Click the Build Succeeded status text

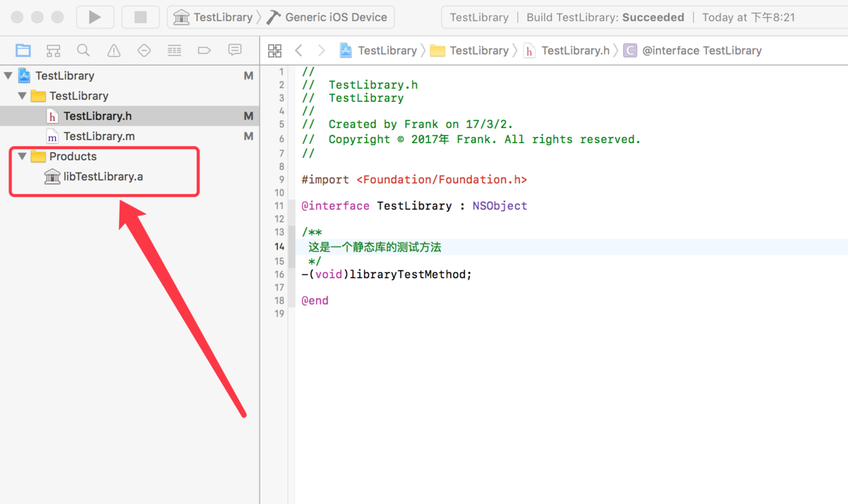pos(605,17)
